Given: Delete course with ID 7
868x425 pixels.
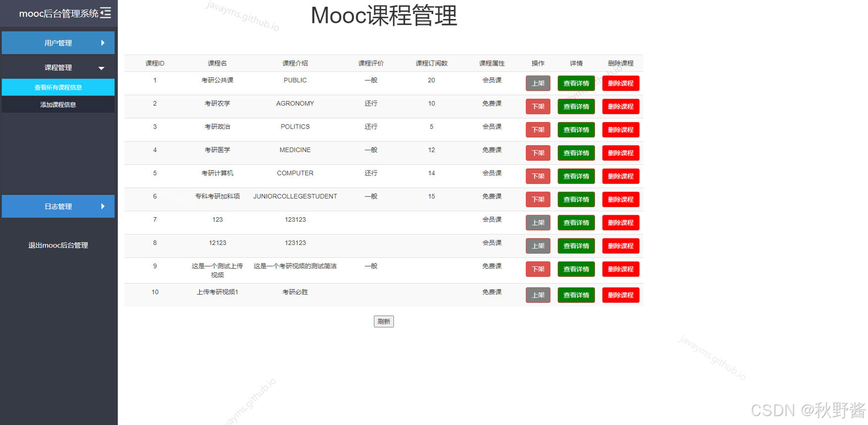Looking at the screenshot, I should tap(621, 223).
